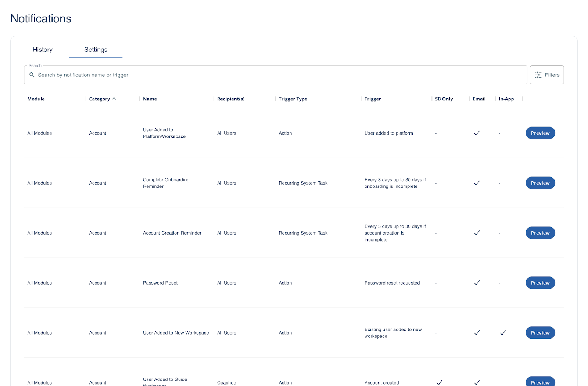Click In-App checkmark for User Added to New Workspace
This screenshot has width=588, height=386.
point(503,333)
